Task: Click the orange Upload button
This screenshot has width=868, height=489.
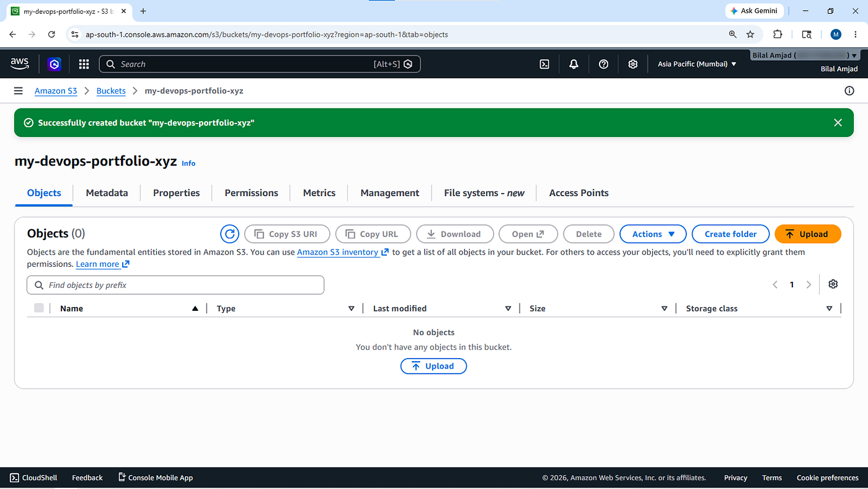Action: click(808, 234)
